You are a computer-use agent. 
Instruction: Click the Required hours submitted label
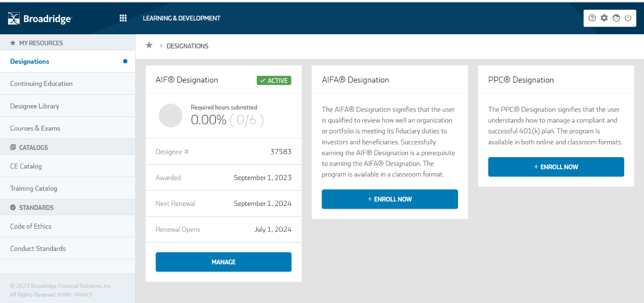224,107
